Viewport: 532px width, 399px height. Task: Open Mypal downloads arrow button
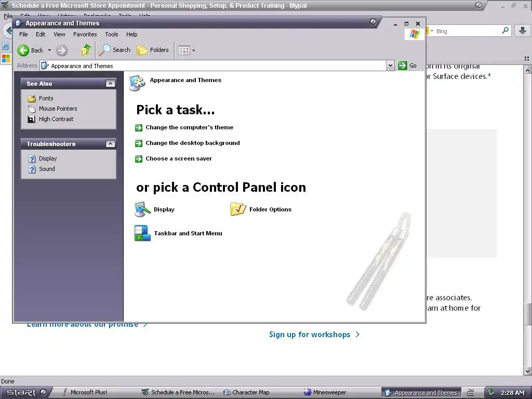click(523, 31)
